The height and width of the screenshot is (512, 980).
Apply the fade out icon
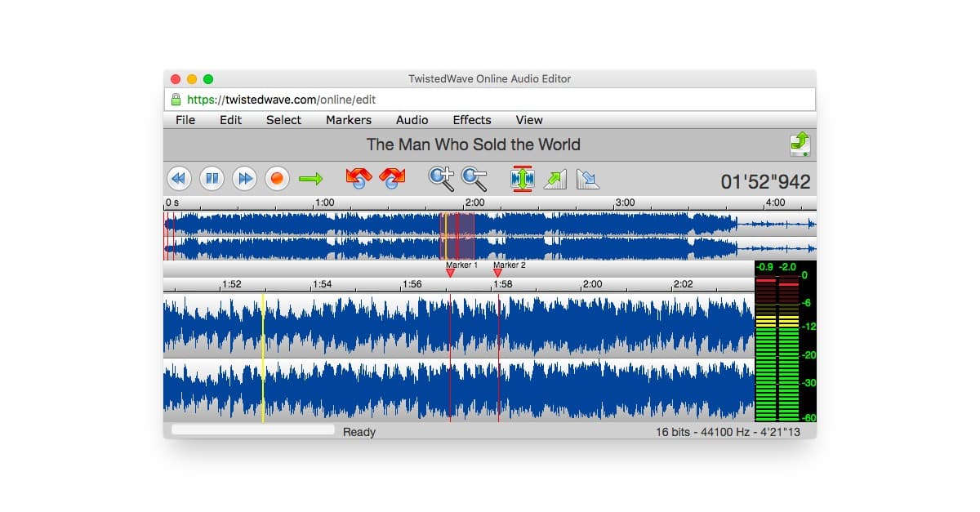click(587, 179)
